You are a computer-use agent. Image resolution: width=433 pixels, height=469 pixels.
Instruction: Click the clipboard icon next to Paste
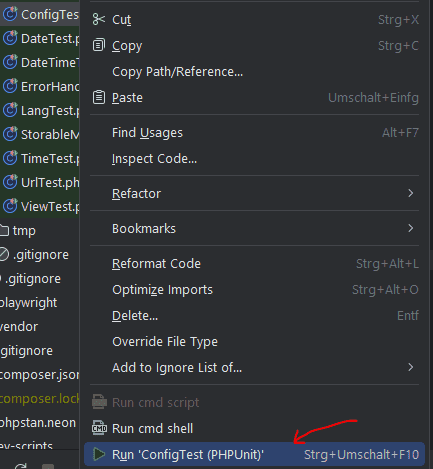point(99,97)
